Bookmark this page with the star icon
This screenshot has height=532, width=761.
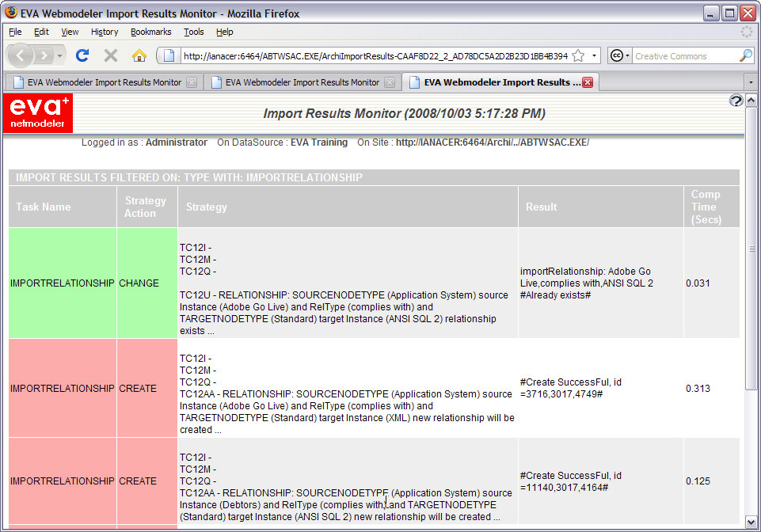(578, 56)
